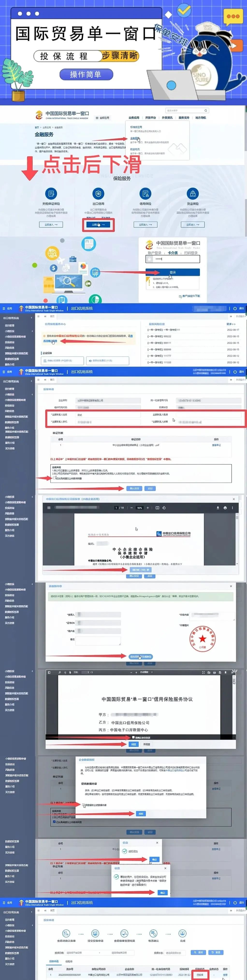The width and height of the screenshot is (247, 980).
Task: Click the PDF viewer download icon
Action: point(218,507)
